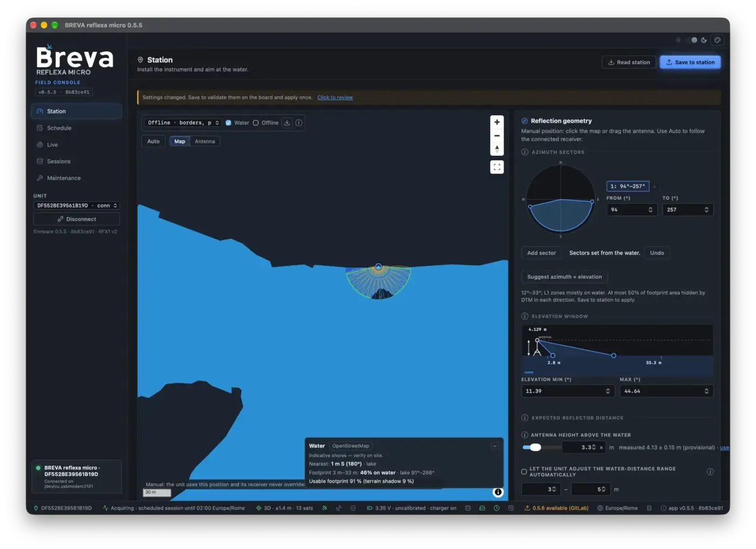Open the Click to review link
The width and height of the screenshot is (756, 549).
(x=335, y=98)
